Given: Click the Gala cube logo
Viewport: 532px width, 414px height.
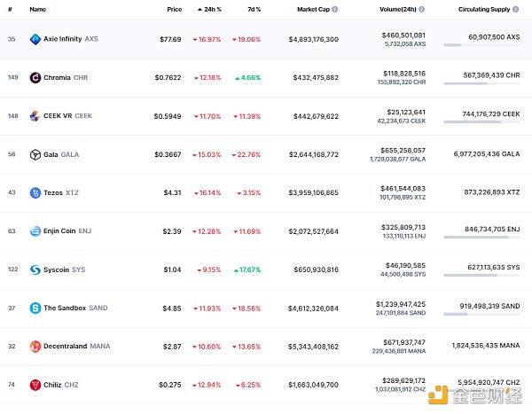Looking at the screenshot, I should click(x=35, y=154).
